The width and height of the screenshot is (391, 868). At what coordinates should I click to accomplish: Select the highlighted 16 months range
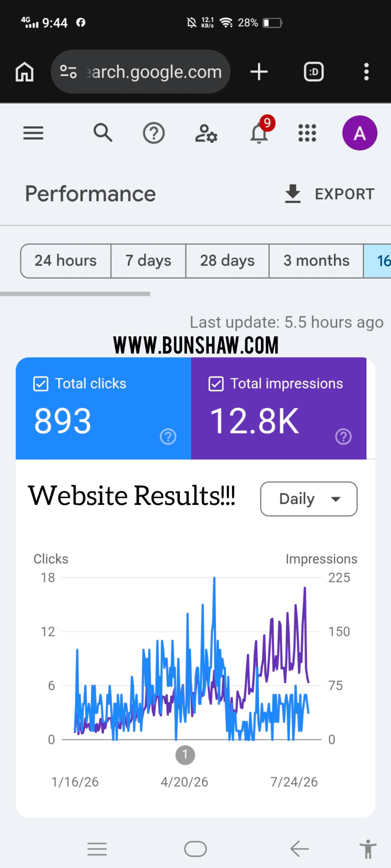377,261
